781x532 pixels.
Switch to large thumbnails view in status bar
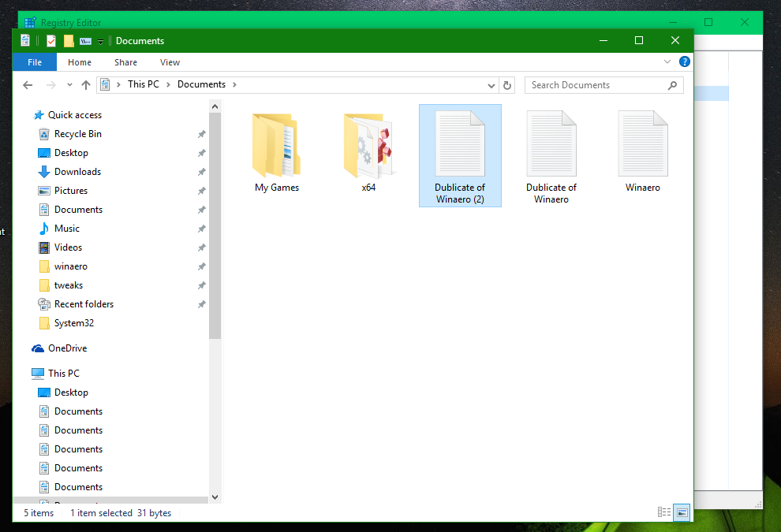point(682,512)
